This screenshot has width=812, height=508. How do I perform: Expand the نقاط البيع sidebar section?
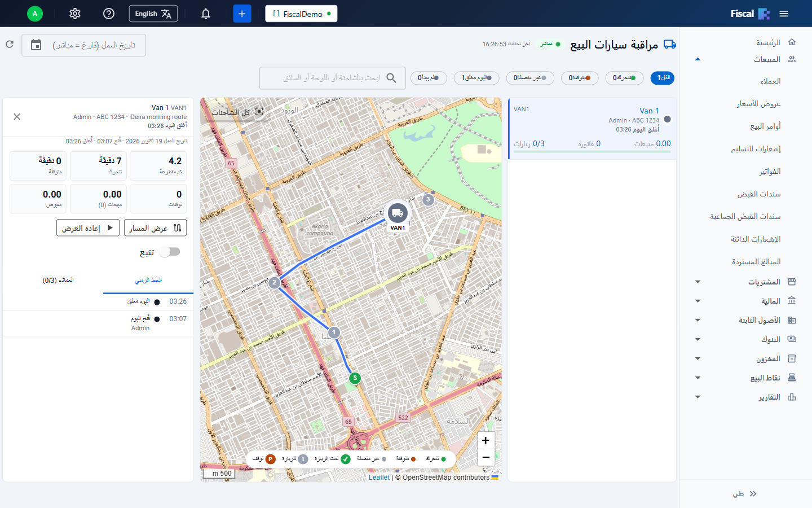(745, 378)
